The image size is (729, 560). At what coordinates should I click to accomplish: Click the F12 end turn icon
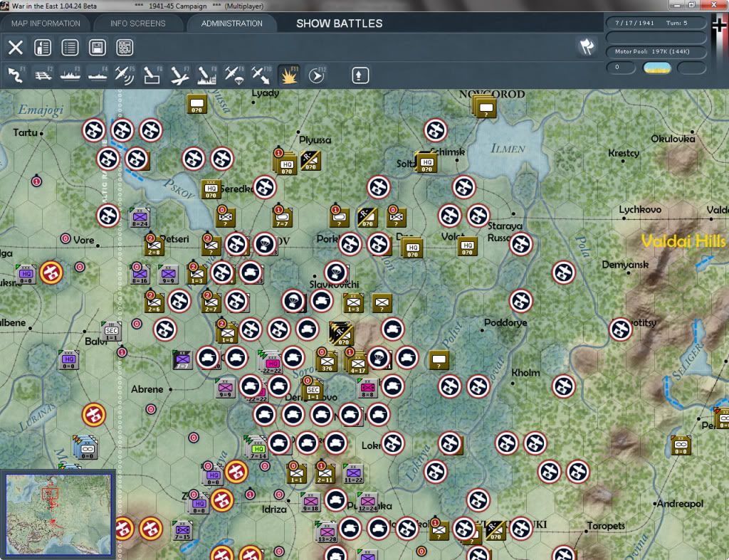[x=316, y=75]
